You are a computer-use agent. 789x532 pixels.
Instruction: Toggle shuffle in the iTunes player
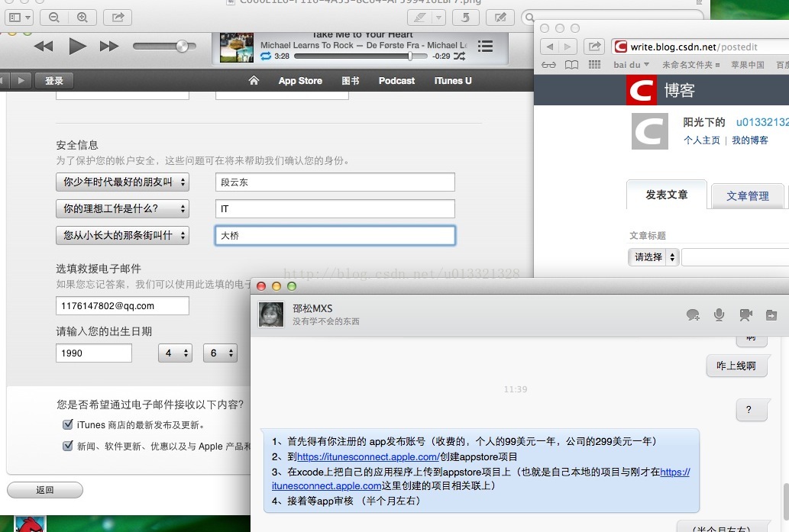pos(459,56)
